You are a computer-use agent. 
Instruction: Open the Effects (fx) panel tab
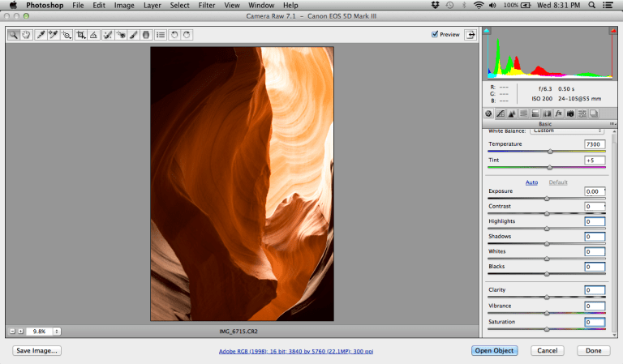[x=558, y=113]
